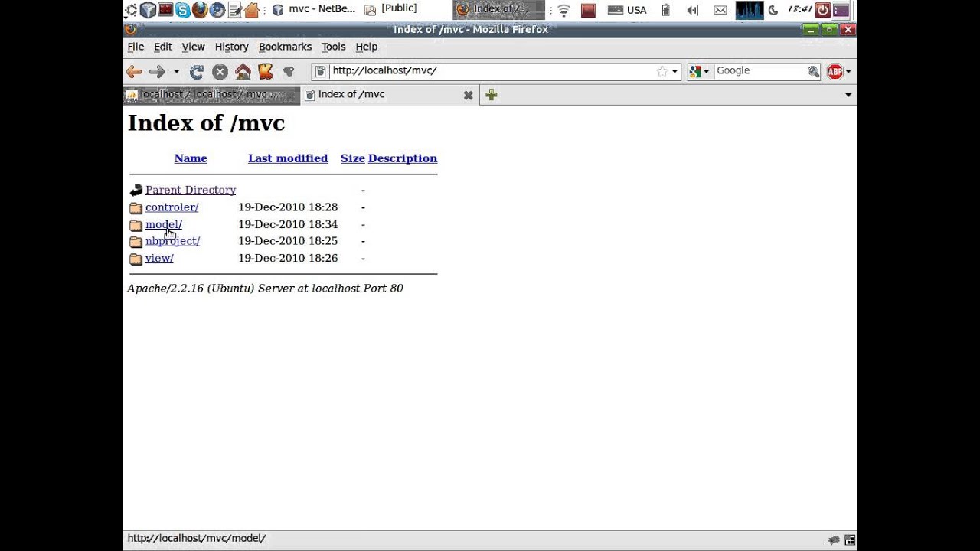This screenshot has width=980, height=551.
Task: Click the red power button icon
Action: tap(823, 10)
